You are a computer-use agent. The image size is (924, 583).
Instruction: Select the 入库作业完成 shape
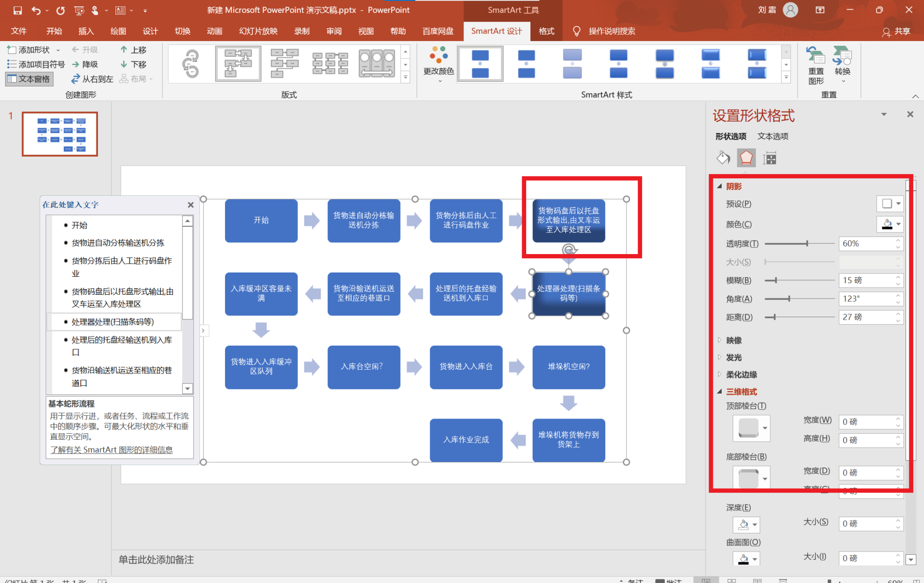point(466,440)
